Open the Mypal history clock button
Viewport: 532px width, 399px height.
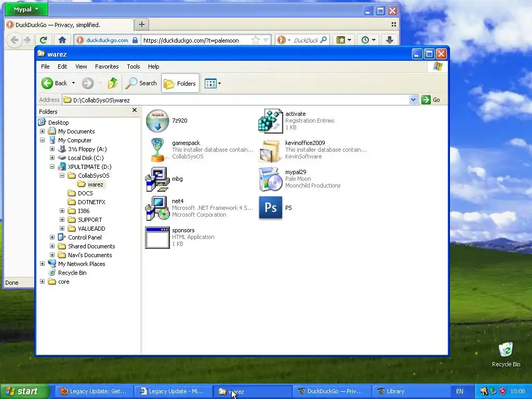[x=368, y=40]
